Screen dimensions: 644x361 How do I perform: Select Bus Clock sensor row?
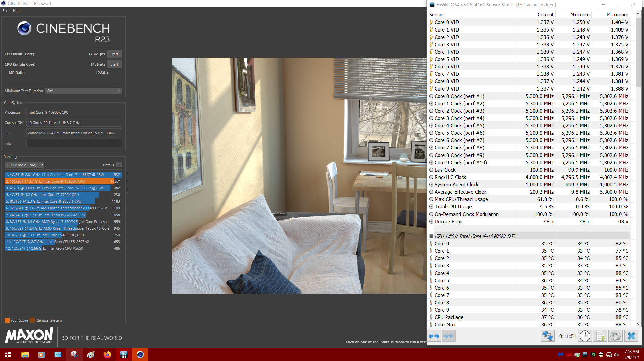click(529, 170)
